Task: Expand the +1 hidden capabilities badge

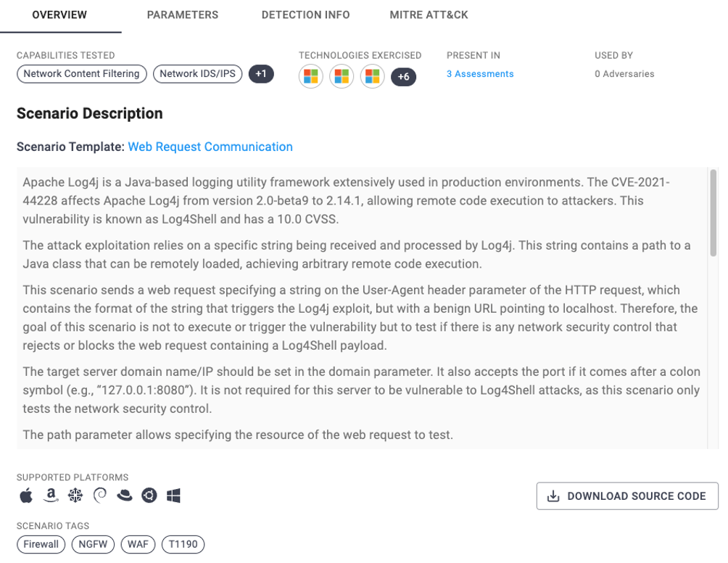Action: pyautogui.click(x=261, y=74)
